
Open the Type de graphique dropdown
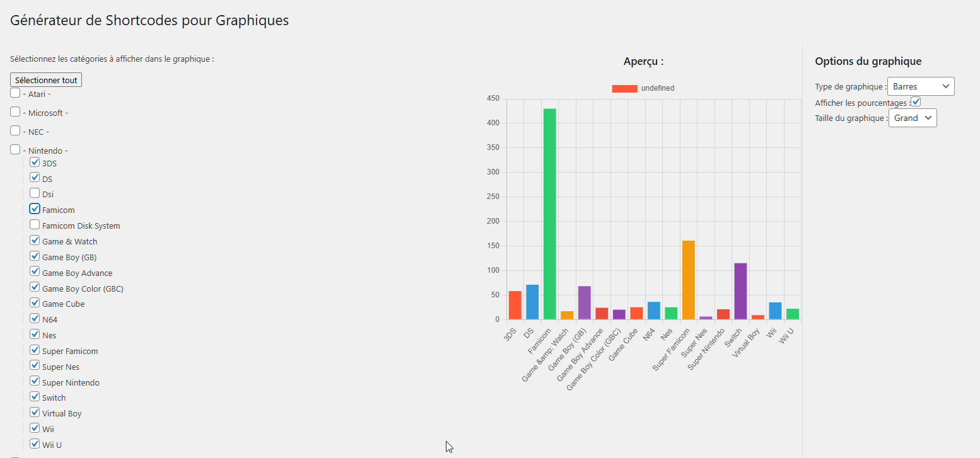921,86
